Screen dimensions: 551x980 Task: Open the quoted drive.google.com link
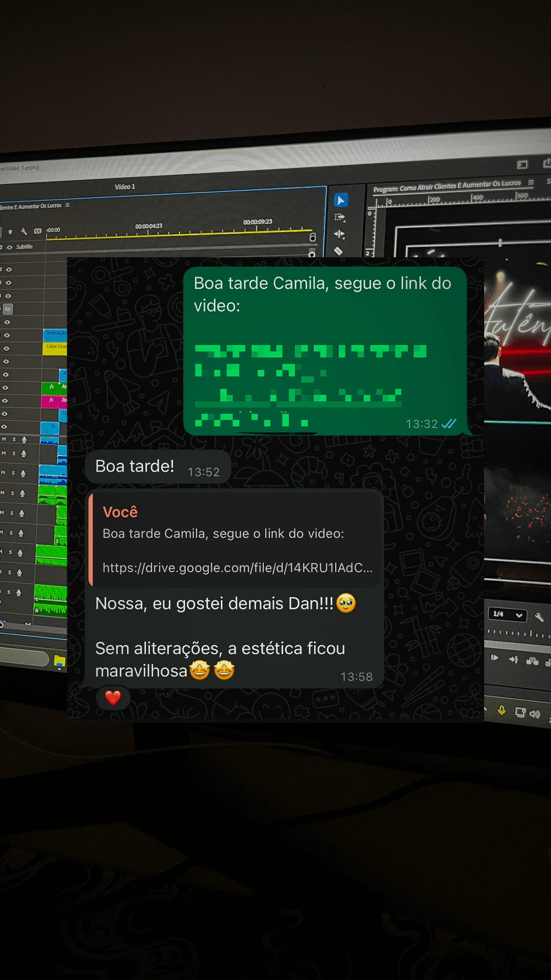[237, 568]
